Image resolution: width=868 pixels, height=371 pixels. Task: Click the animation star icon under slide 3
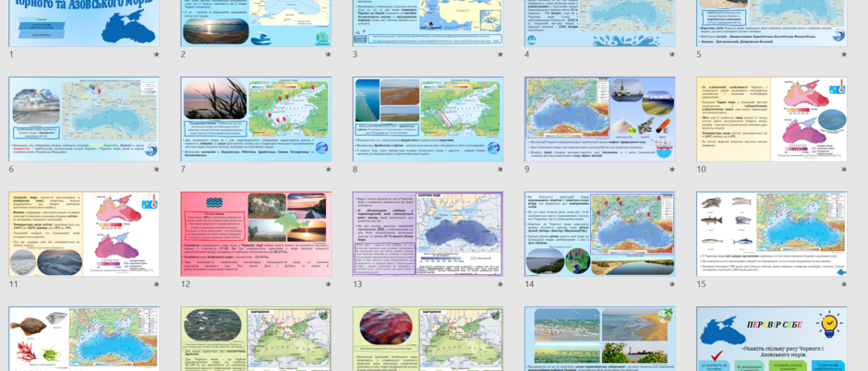500,54
